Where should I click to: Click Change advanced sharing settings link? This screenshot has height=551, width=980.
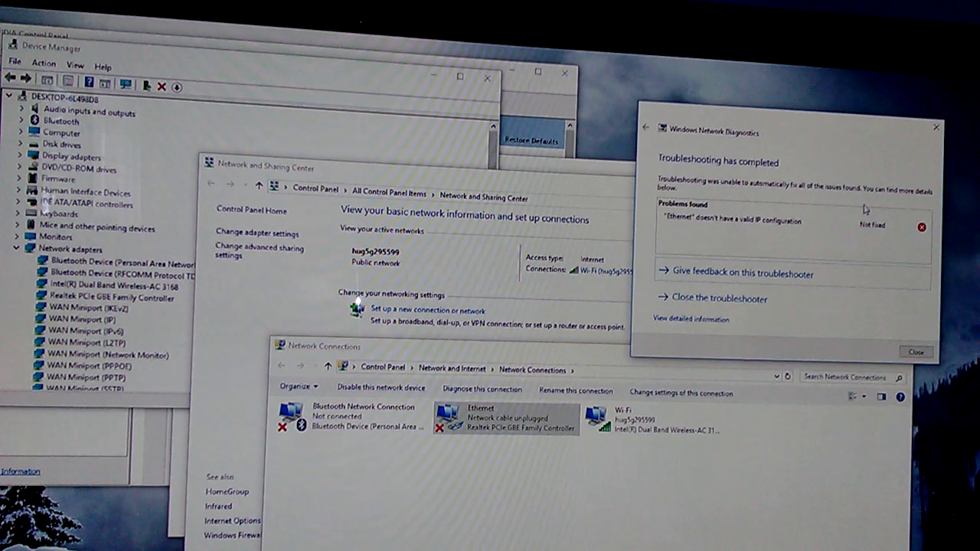[x=260, y=251]
